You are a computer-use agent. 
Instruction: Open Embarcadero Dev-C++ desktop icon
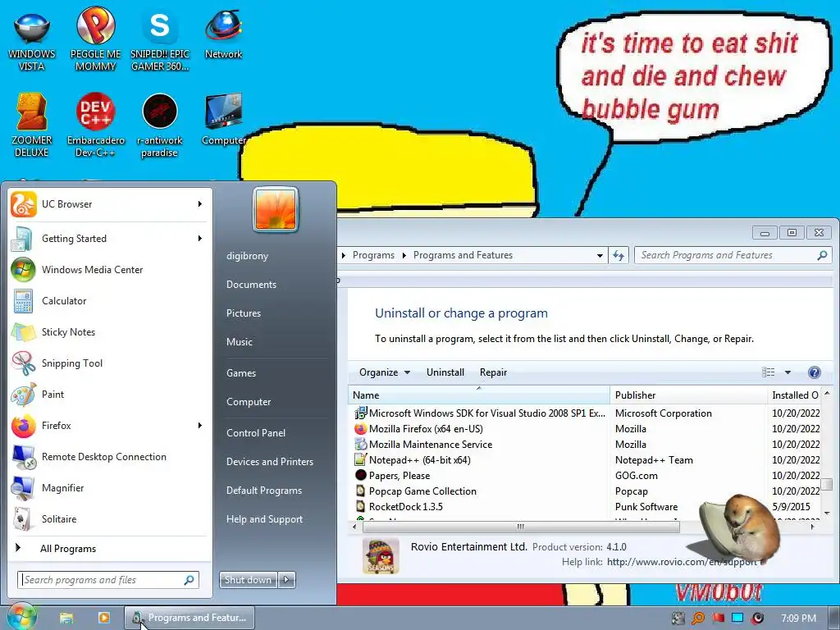click(x=95, y=125)
